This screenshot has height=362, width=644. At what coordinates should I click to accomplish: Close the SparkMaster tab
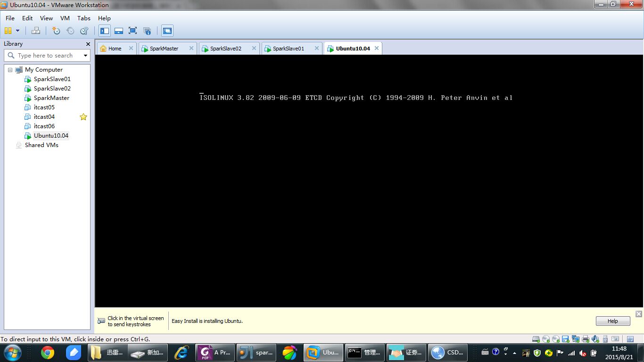191,48
